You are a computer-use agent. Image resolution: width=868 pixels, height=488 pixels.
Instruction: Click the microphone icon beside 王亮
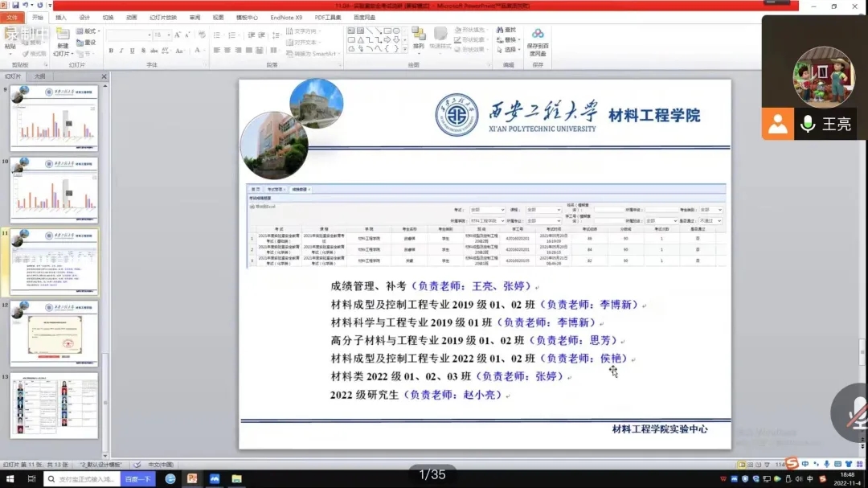808,125
